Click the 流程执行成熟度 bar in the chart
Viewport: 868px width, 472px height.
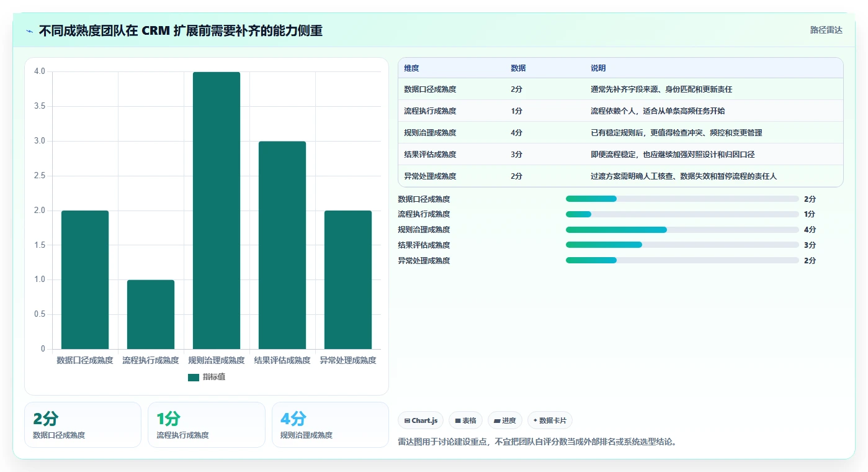pos(151,314)
